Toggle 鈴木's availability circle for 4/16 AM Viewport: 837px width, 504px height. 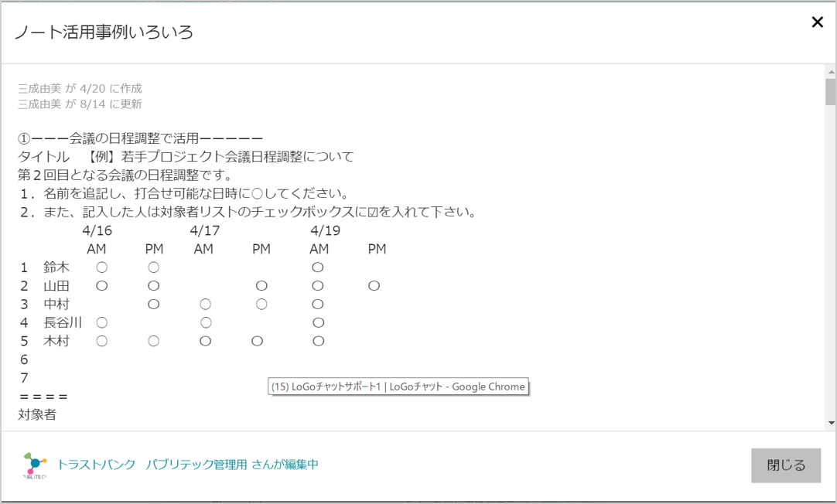(x=101, y=267)
